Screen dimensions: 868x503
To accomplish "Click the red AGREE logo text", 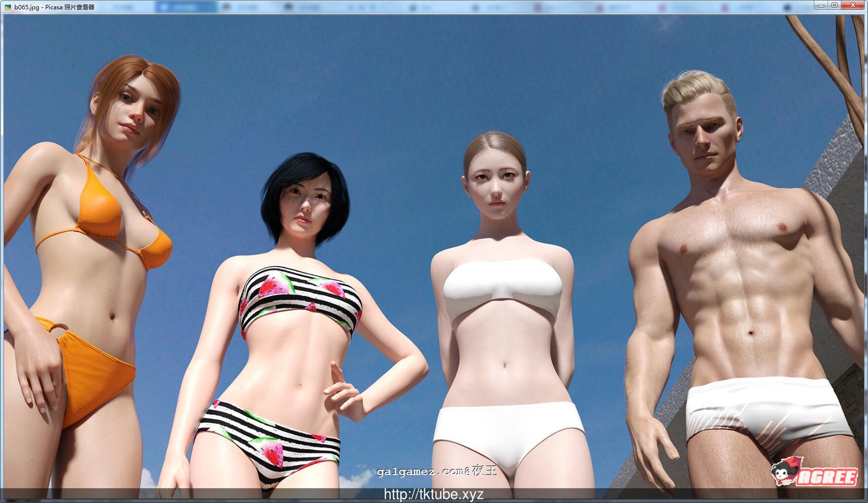I will click(x=827, y=476).
